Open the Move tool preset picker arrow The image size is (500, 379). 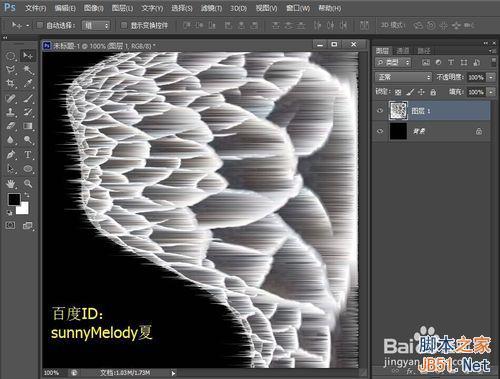pyautogui.click(x=28, y=25)
